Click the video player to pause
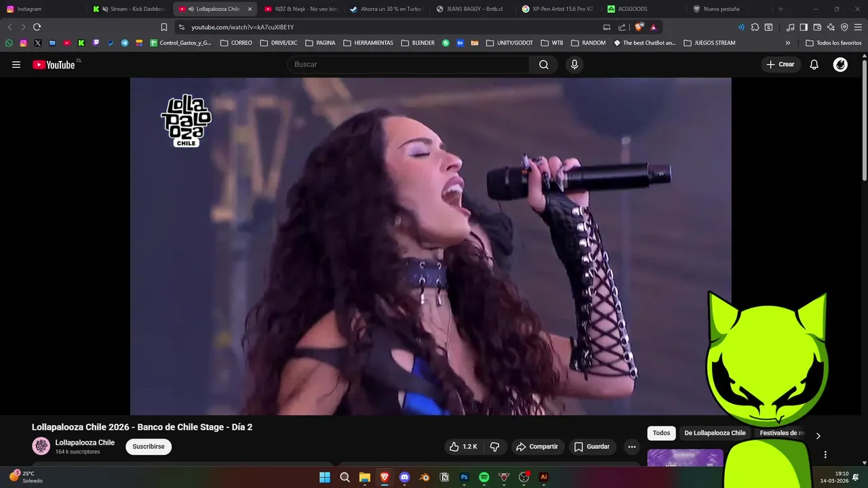This screenshot has height=488, width=868. pyautogui.click(x=431, y=246)
